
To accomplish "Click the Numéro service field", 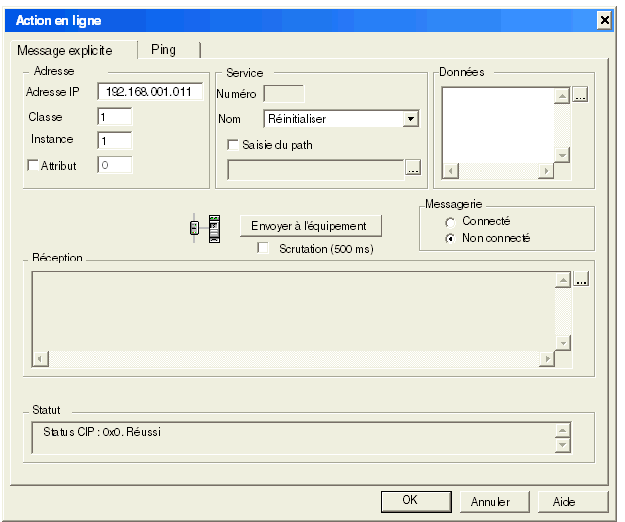I will (x=284, y=94).
